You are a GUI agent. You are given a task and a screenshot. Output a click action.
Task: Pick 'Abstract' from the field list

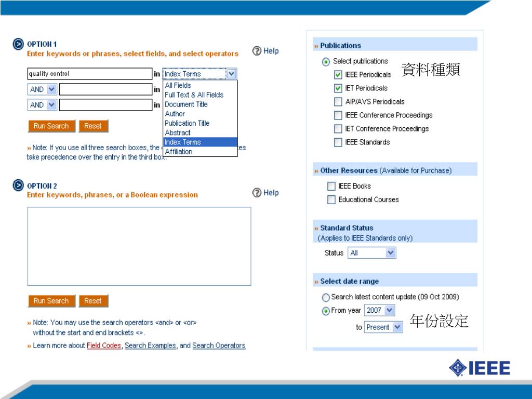(200, 132)
